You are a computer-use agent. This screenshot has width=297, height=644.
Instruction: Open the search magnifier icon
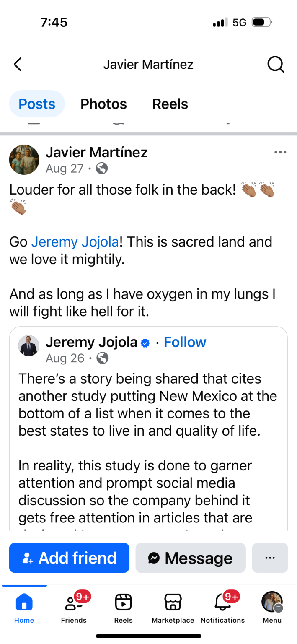(276, 65)
